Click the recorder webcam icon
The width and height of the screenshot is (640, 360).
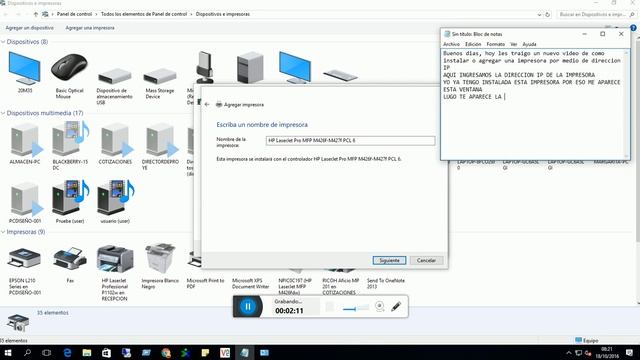tap(380, 306)
